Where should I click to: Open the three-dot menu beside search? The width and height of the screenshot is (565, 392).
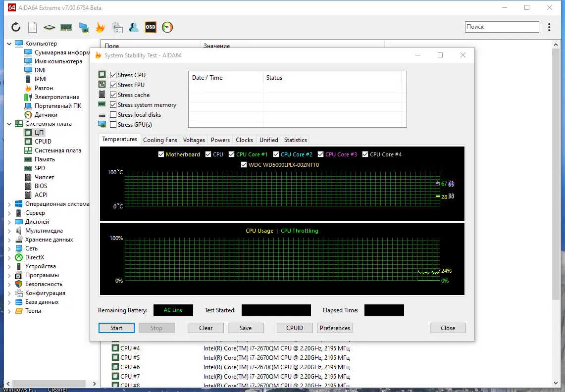(x=549, y=27)
